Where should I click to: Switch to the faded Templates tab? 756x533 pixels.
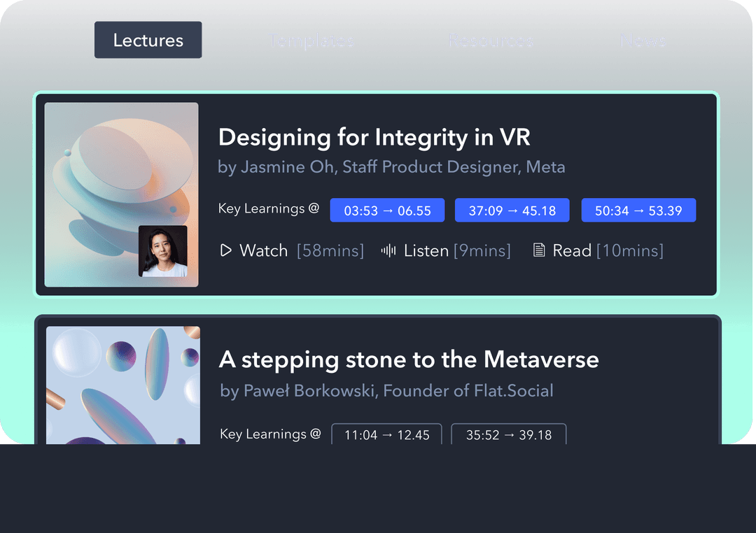pyautogui.click(x=311, y=41)
